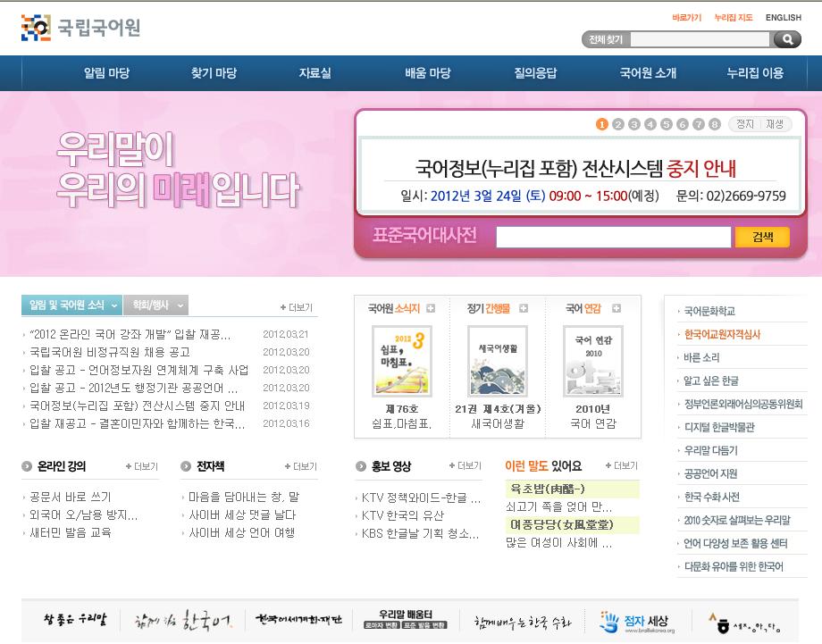Click 더보기 next to 홍보 영상

(466, 465)
